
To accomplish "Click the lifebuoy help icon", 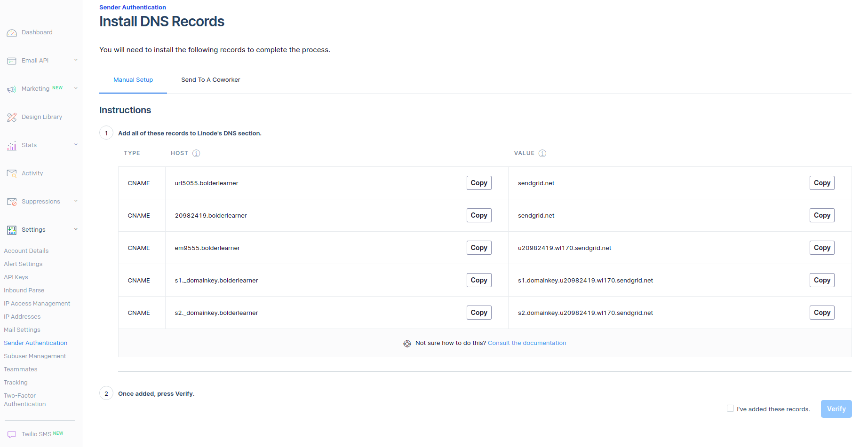I will (x=407, y=344).
